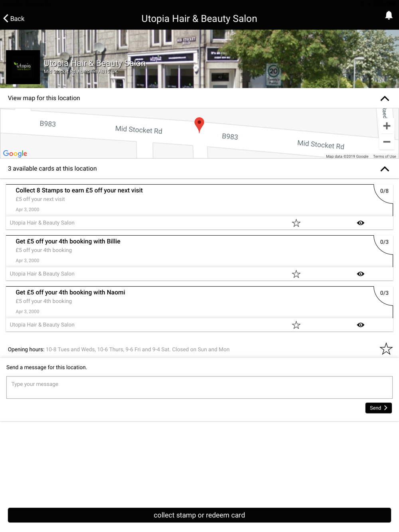399x532 pixels.
Task: Click the salon address text in banner
Action: click(x=81, y=72)
